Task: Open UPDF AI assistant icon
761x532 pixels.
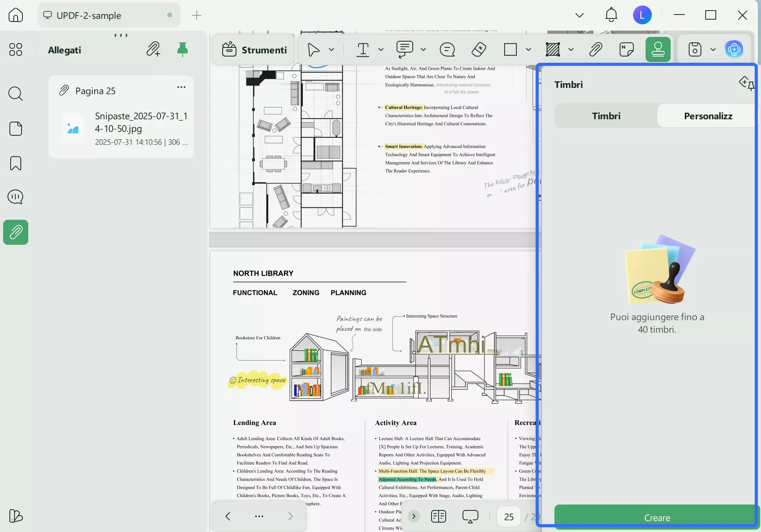Action: click(x=734, y=50)
